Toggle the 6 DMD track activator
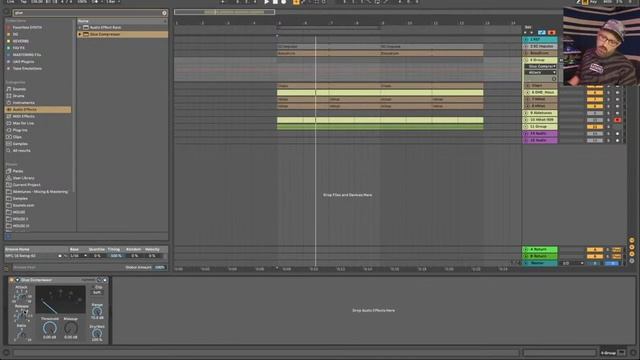Viewport: 640px width, 360px height. pyautogui.click(x=595, y=93)
